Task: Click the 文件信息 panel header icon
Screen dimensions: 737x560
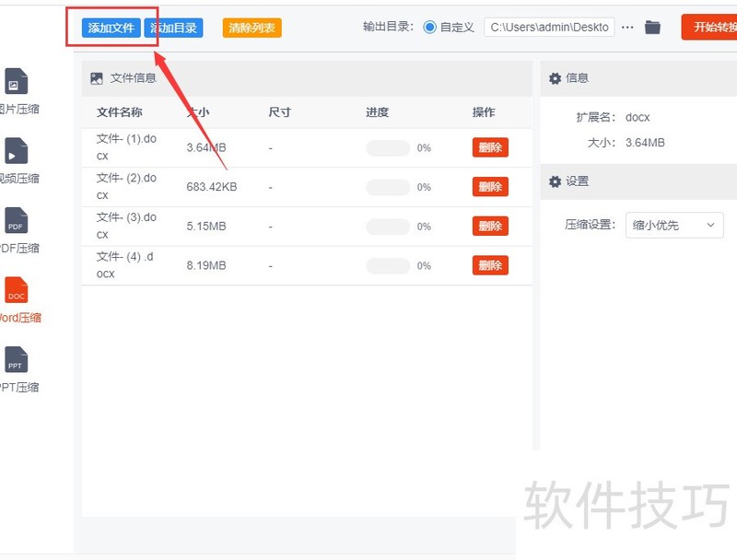Action: tap(96, 78)
